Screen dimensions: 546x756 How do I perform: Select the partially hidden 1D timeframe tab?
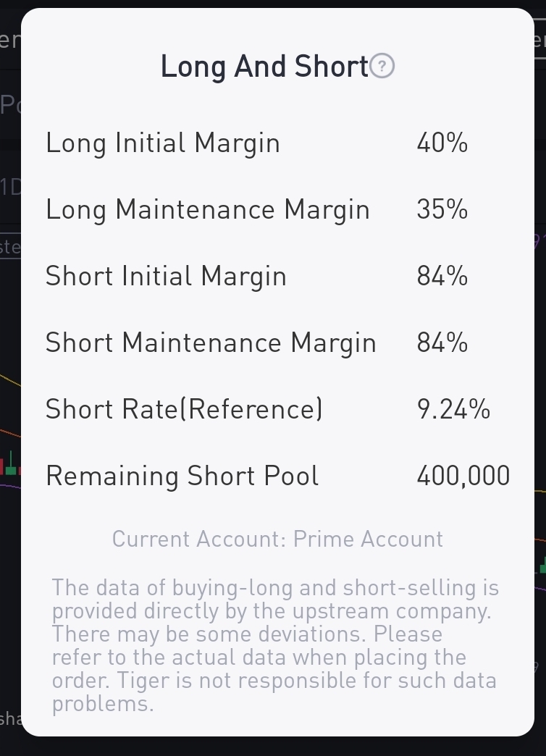coord(10,187)
